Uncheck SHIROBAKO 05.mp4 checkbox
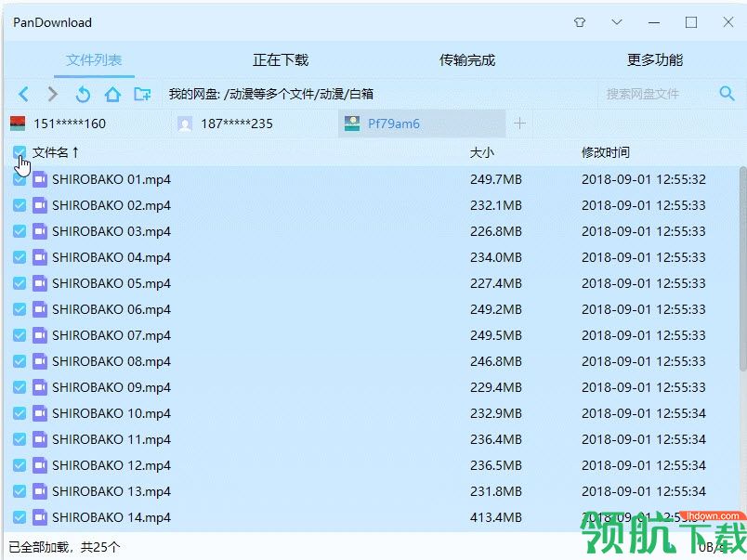Viewport: 747px width, 560px height. click(x=20, y=283)
